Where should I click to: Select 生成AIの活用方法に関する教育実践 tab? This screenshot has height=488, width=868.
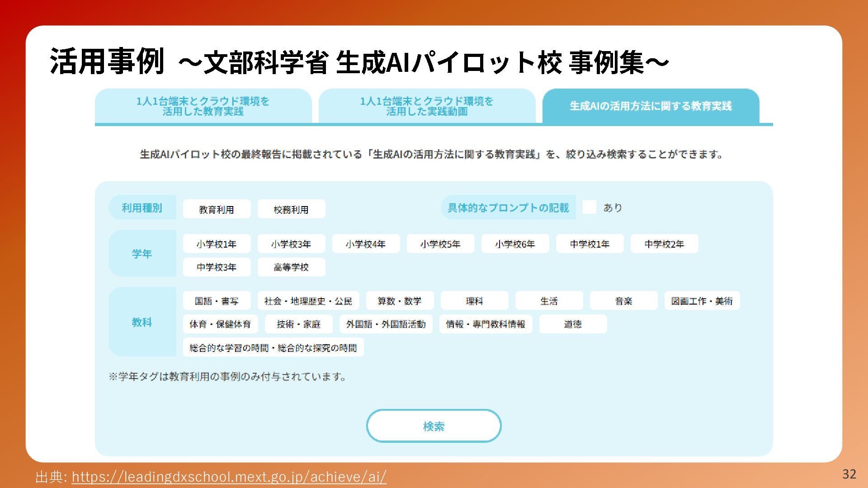coord(651,106)
